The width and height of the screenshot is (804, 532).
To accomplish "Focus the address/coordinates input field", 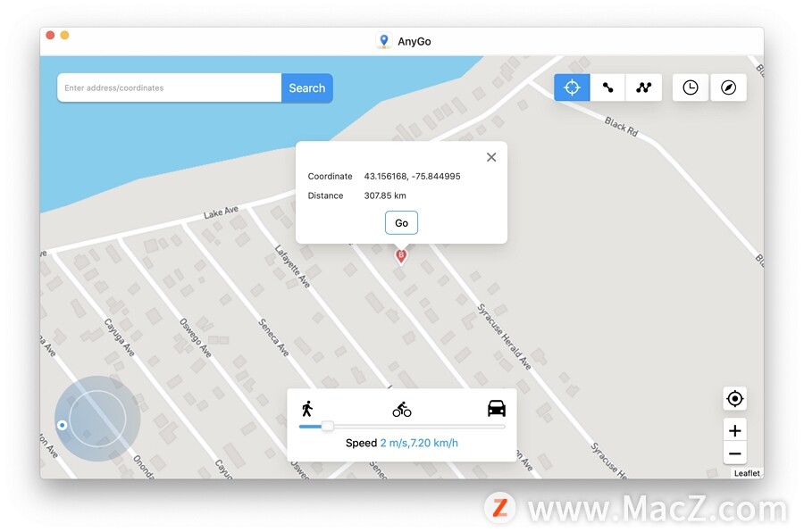I will click(169, 88).
